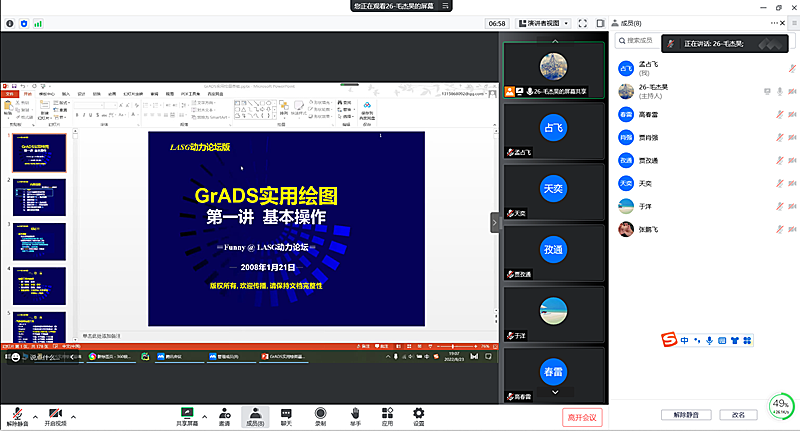
Task: Click 于洋 muted microphone icon in the list
Action: [x=780, y=206]
